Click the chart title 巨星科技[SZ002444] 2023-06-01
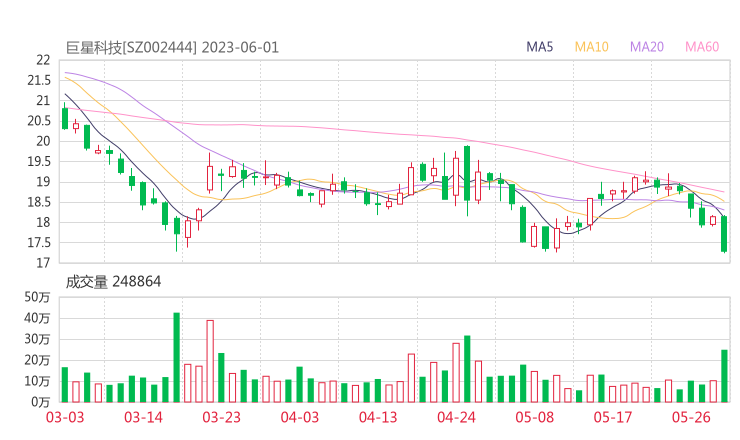This screenshot has height=440, width=740. (x=172, y=48)
